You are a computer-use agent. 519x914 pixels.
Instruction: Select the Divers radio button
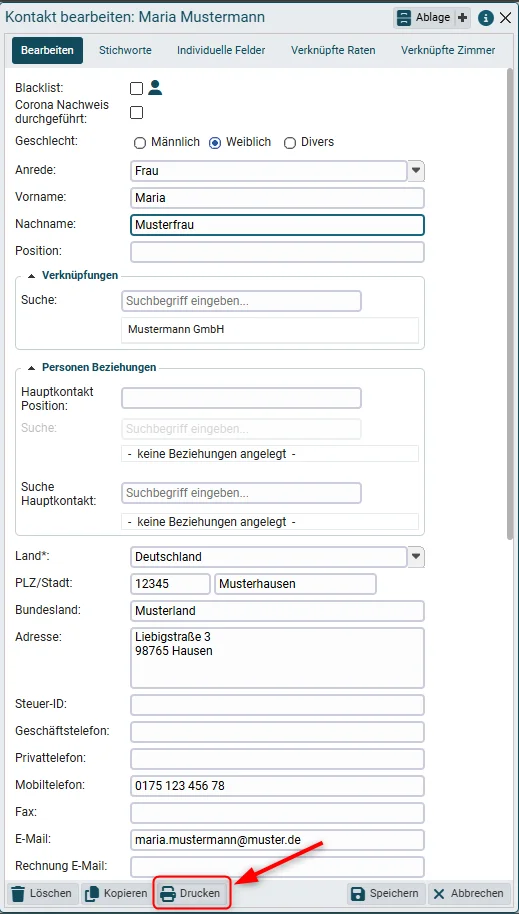(x=289, y=143)
